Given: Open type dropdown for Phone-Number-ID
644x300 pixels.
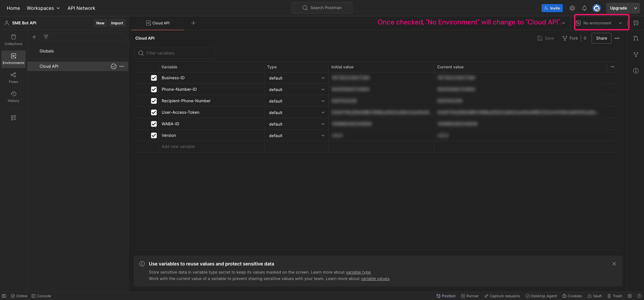Looking at the screenshot, I should tap(296, 90).
